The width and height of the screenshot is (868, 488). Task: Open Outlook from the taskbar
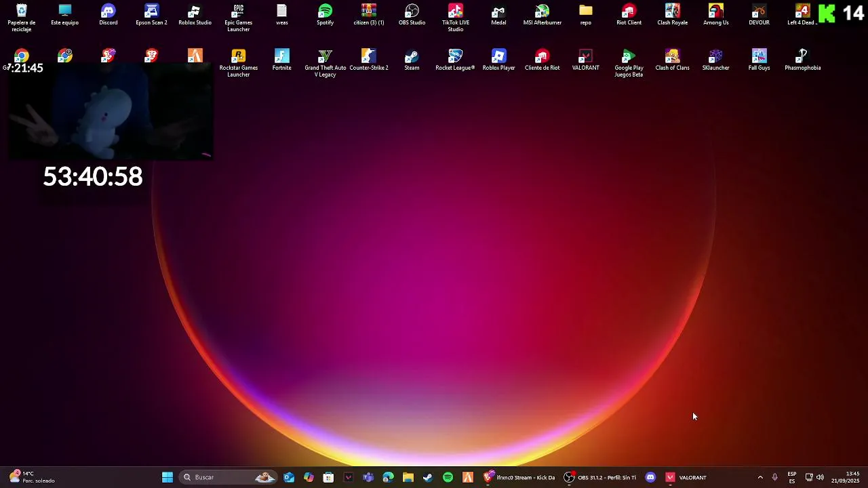(289, 477)
